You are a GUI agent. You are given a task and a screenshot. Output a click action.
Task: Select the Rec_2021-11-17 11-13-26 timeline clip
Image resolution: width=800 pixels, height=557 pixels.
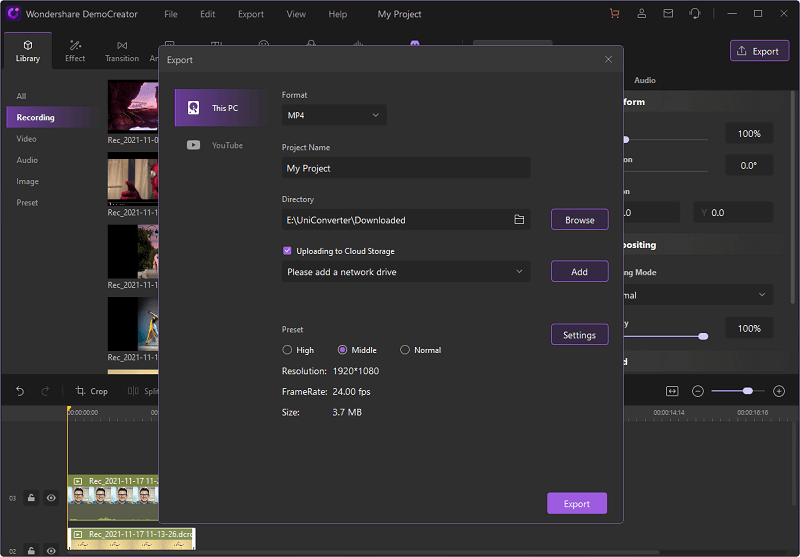[x=132, y=539]
